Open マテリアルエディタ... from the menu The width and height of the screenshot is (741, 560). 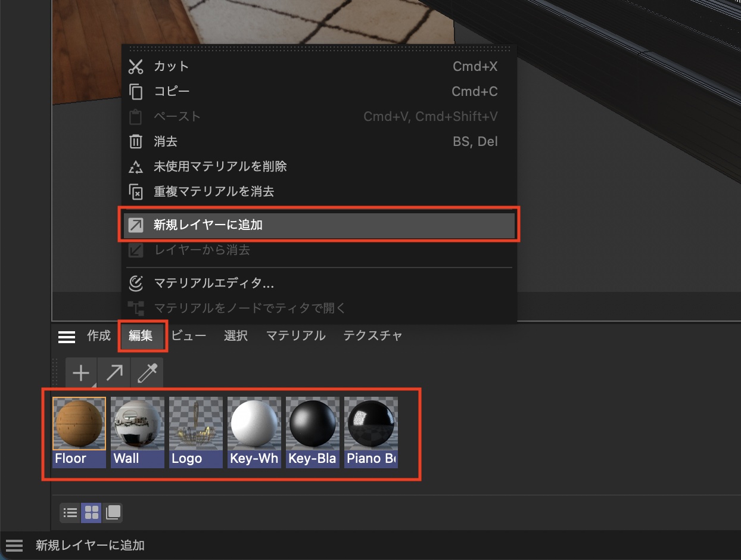pos(213,283)
